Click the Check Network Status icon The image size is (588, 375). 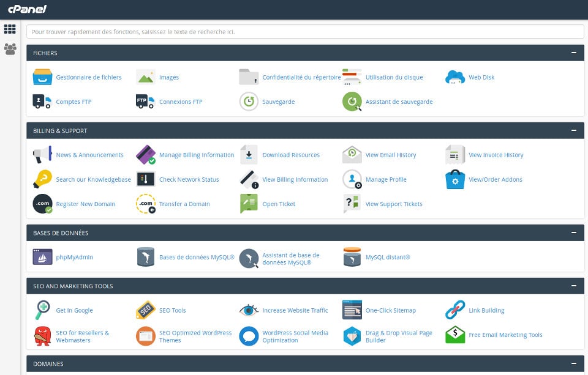(x=146, y=179)
